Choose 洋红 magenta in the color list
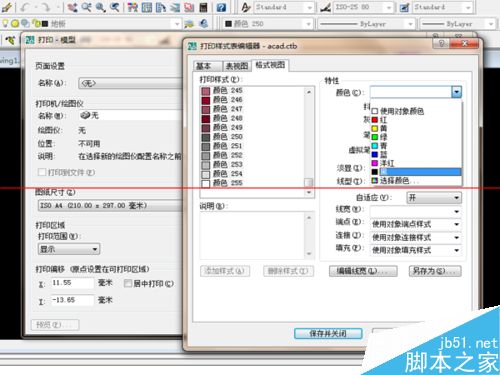 (416, 163)
